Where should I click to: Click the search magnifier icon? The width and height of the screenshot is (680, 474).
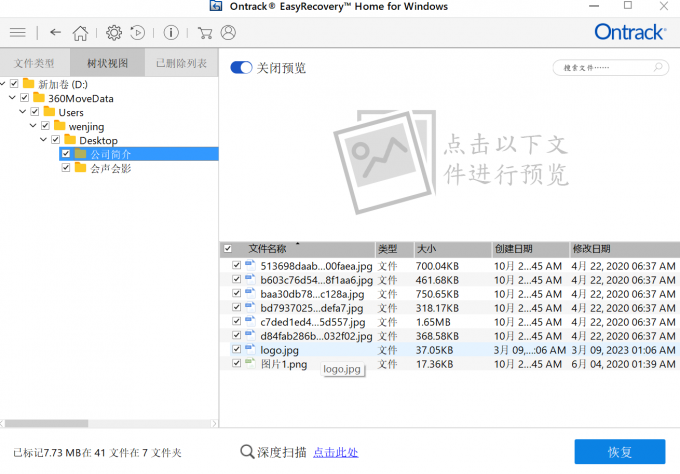coord(658,67)
